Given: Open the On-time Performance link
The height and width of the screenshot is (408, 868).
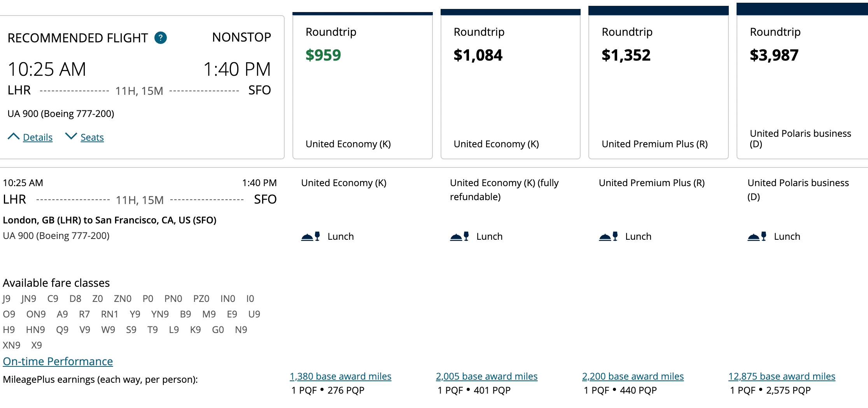Looking at the screenshot, I should pos(58,361).
